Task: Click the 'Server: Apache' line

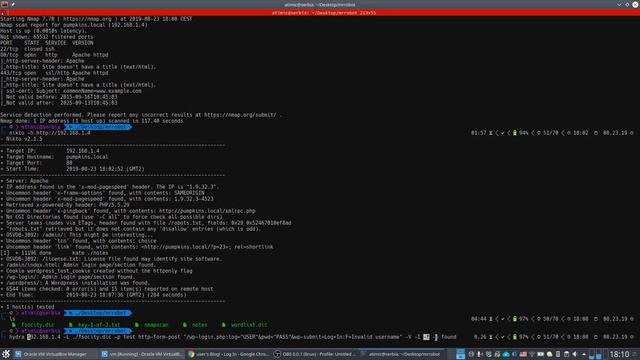Action: (x=24, y=181)
